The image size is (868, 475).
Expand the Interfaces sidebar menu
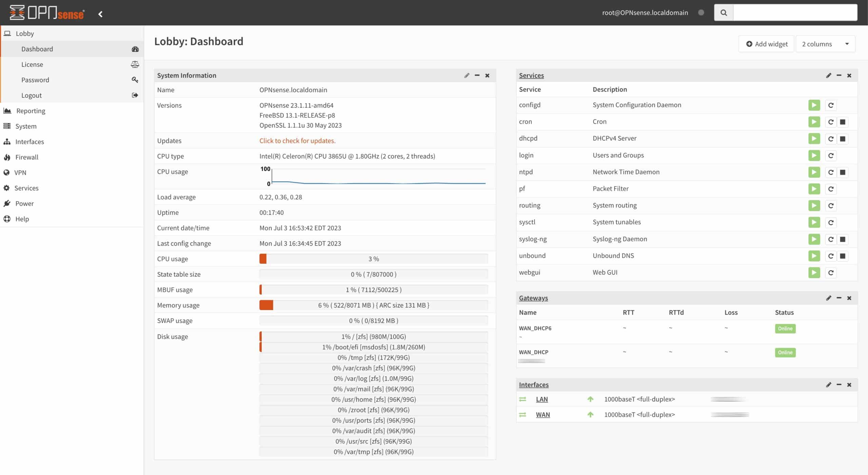click(x=72, y=141)
